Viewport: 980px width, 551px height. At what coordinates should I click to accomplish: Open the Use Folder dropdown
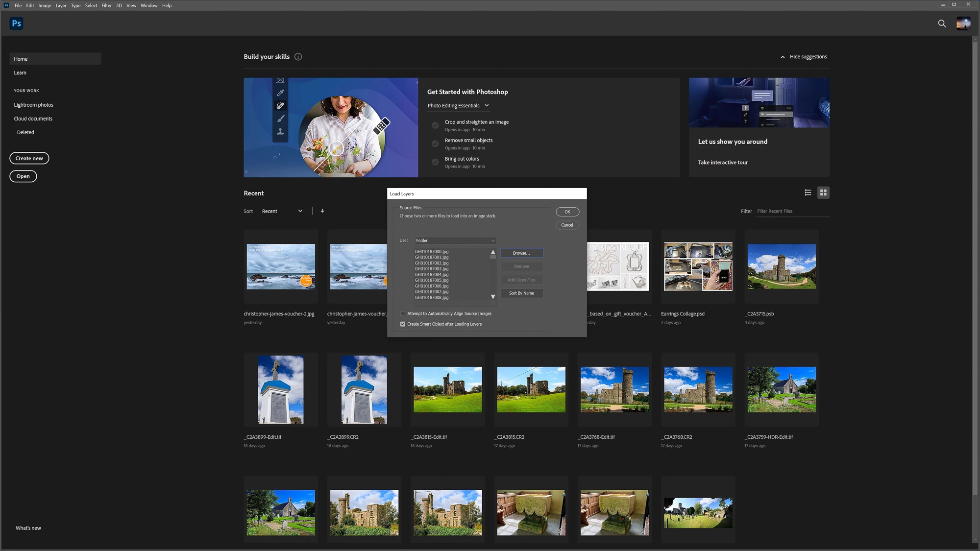455,240
